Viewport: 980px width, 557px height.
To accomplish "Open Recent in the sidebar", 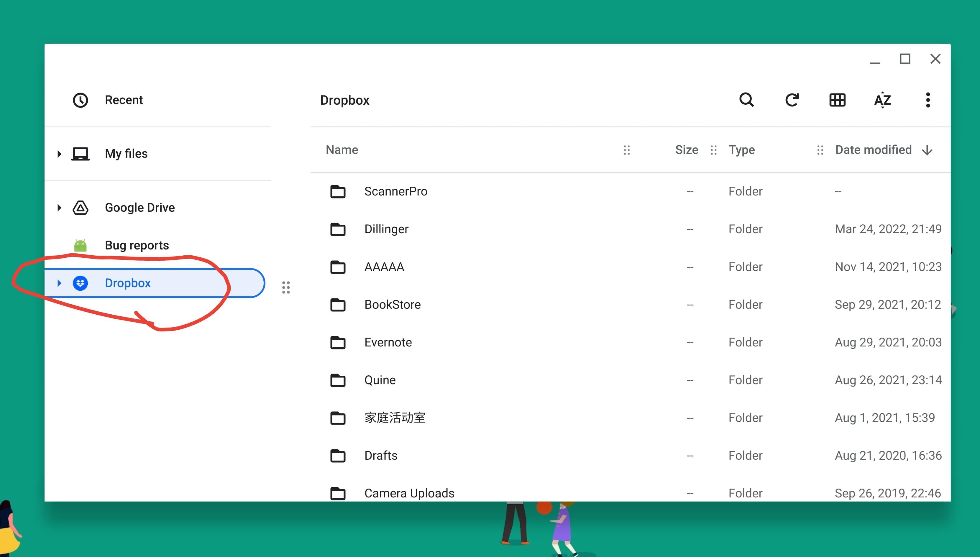I will pos(124,100).
